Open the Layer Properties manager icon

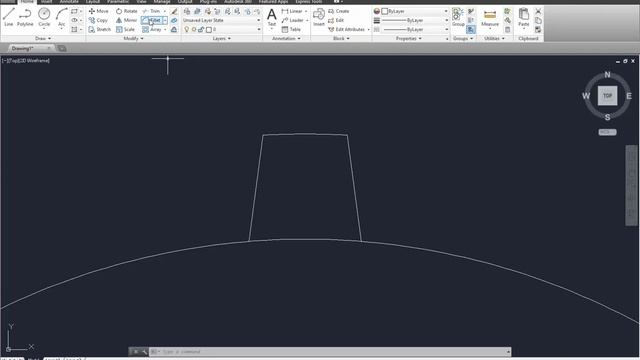187,11
